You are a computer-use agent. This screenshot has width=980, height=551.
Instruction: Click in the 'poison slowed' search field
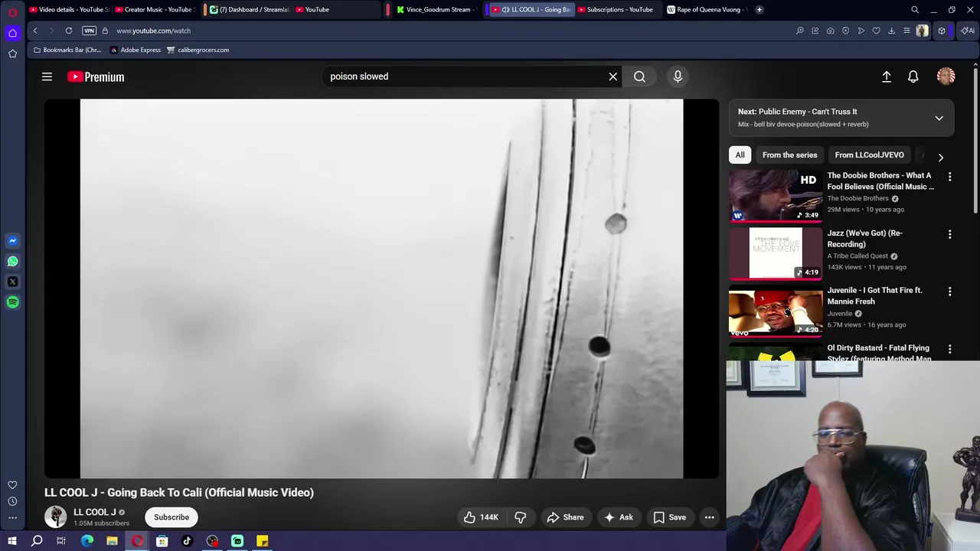463,77
